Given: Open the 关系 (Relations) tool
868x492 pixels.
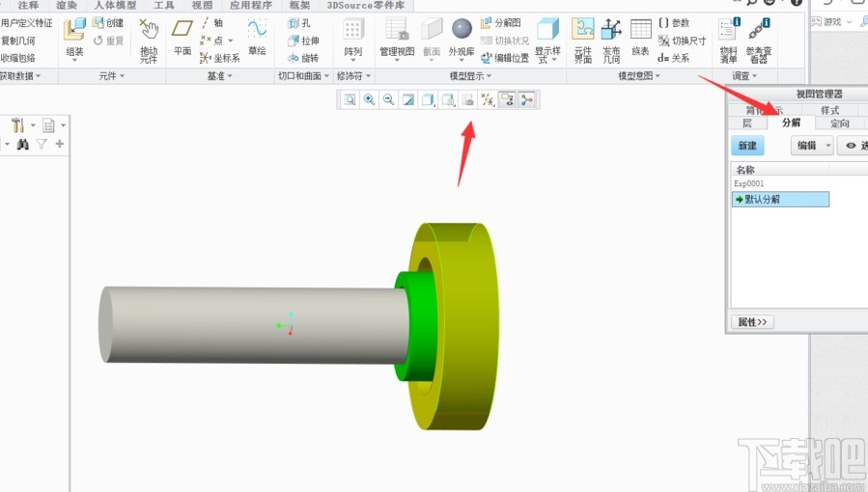Looking at the screenshot, I should coord(673,58).
